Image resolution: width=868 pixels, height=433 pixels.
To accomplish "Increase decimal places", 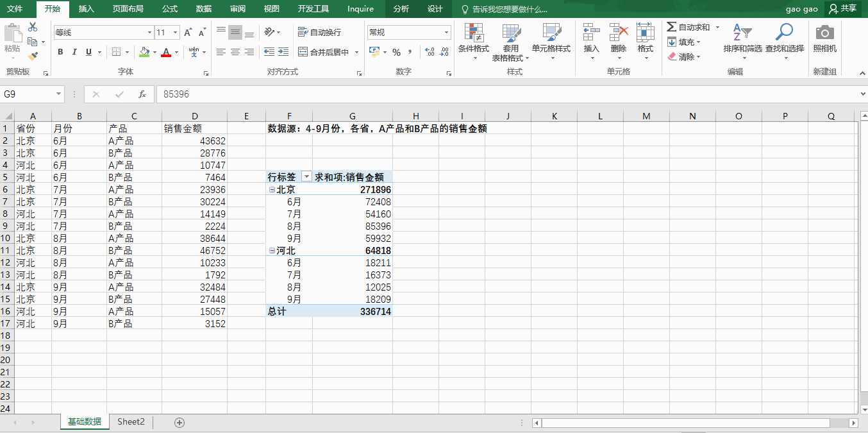I will 429,52.
